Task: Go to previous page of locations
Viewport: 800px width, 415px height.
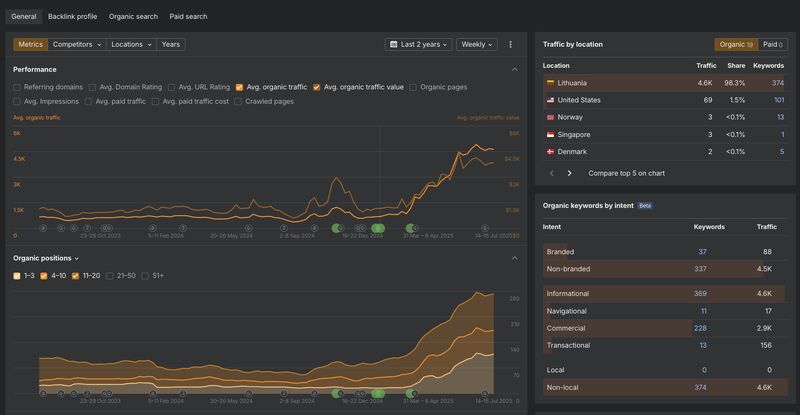Action: 551,173
